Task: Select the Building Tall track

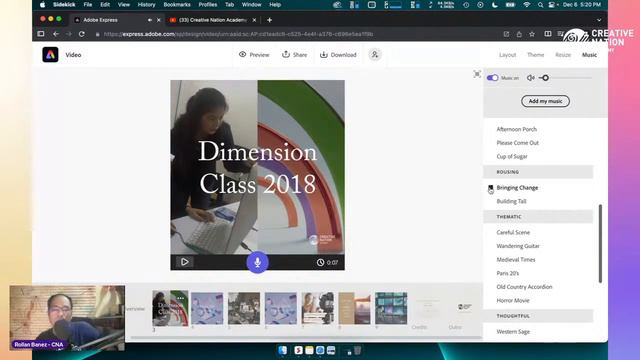Action: (x=511, y=201)
